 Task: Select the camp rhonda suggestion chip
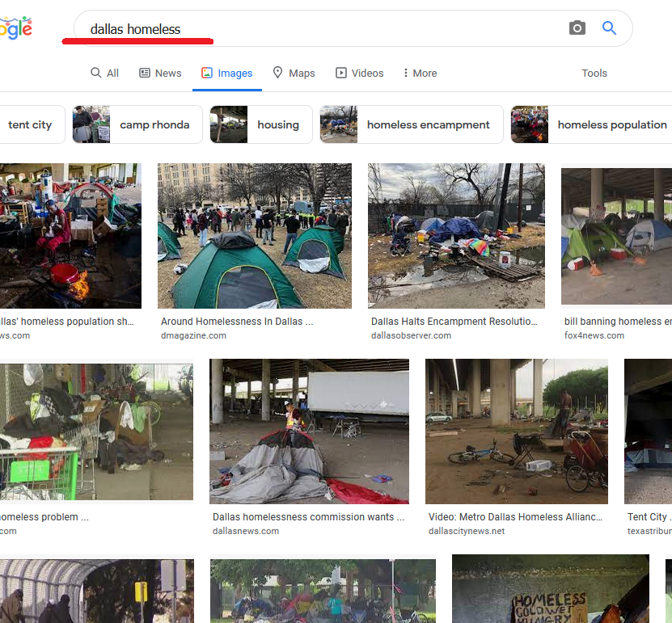(x=137, y=124)
